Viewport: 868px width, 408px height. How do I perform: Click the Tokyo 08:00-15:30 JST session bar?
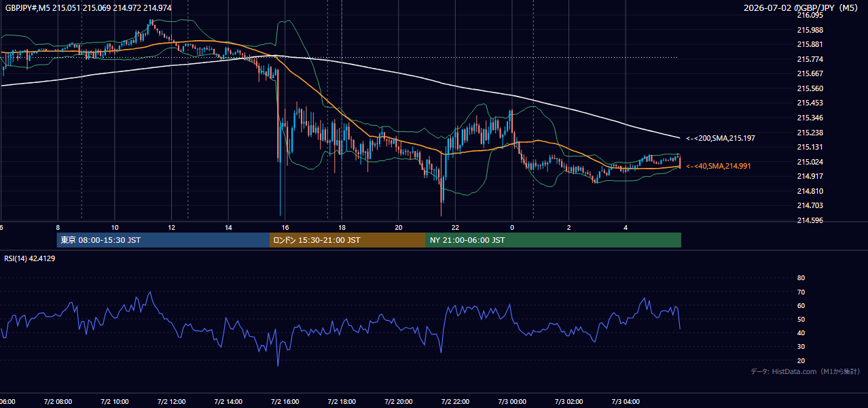[x=163, y=240]
